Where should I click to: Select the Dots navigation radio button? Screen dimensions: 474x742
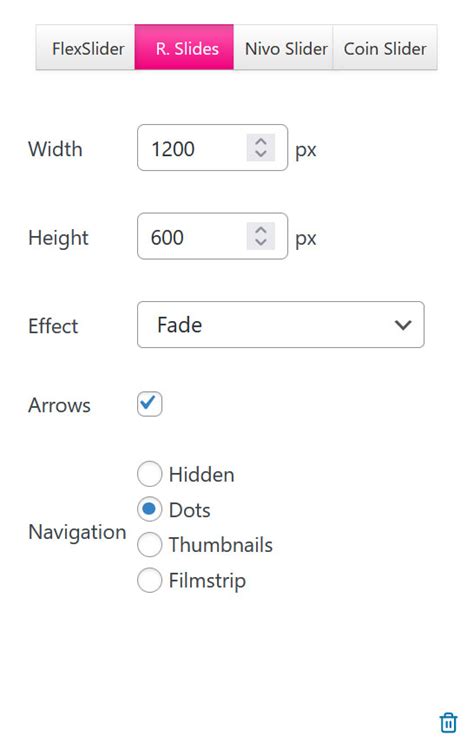click(x=149, y=509)
